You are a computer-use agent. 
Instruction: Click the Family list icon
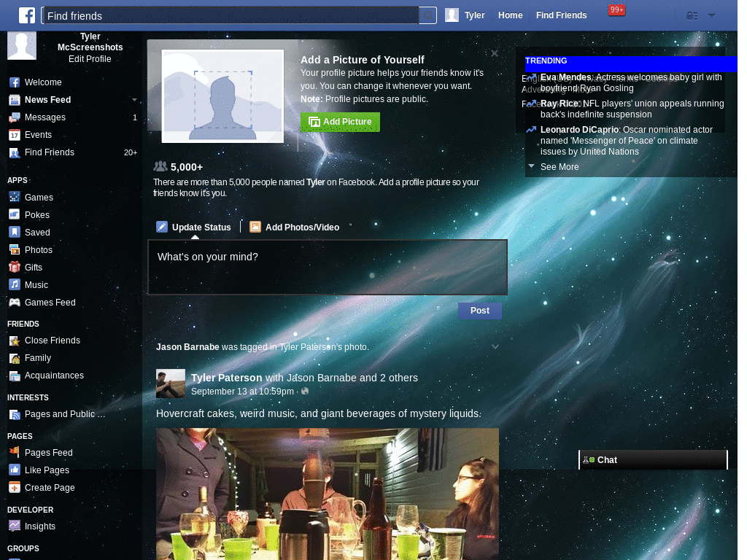click(x=15, y=358)
